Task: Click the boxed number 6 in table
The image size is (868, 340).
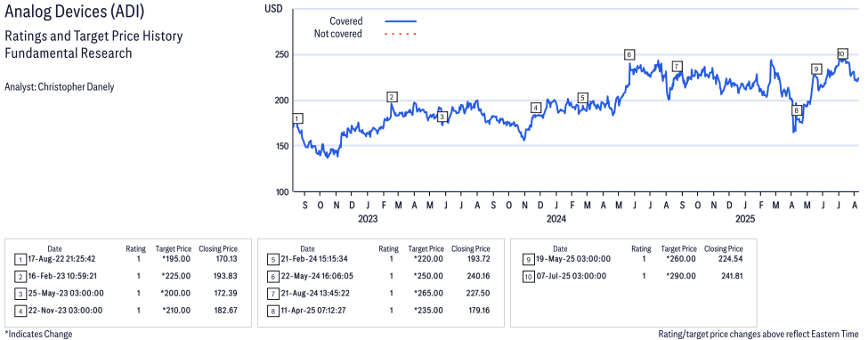Action: click(x=272, y=276)
